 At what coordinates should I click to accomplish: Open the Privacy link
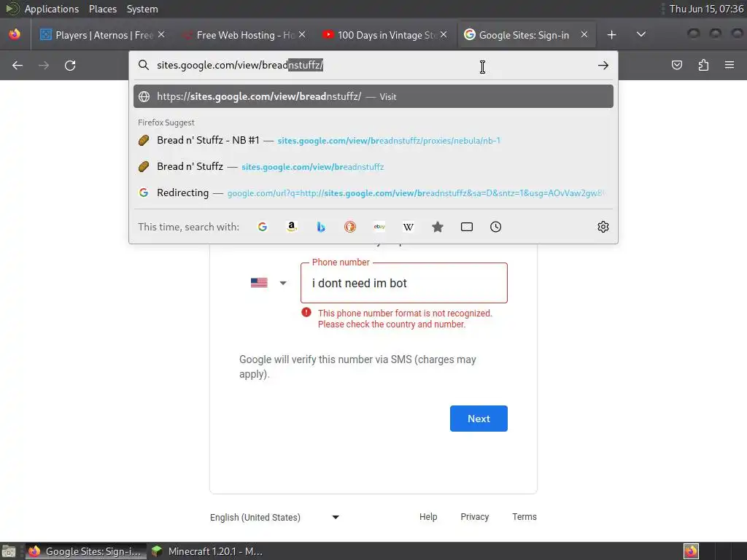474,517
